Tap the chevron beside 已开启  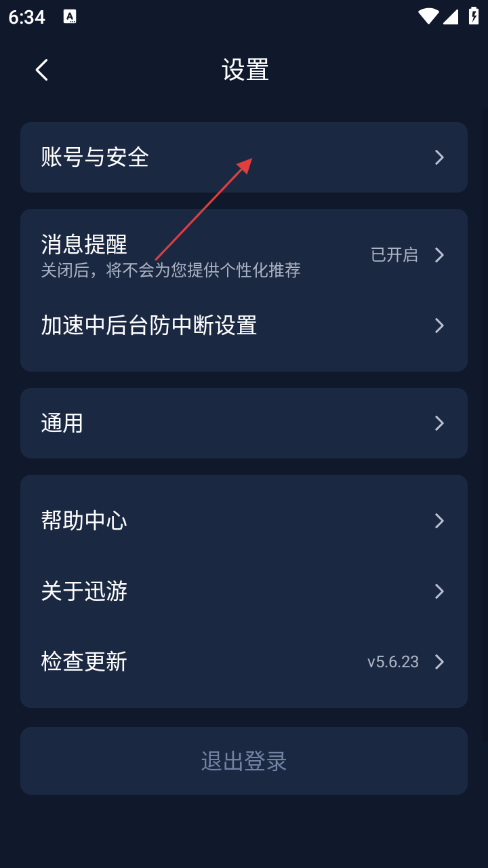(x=439, y=255)
